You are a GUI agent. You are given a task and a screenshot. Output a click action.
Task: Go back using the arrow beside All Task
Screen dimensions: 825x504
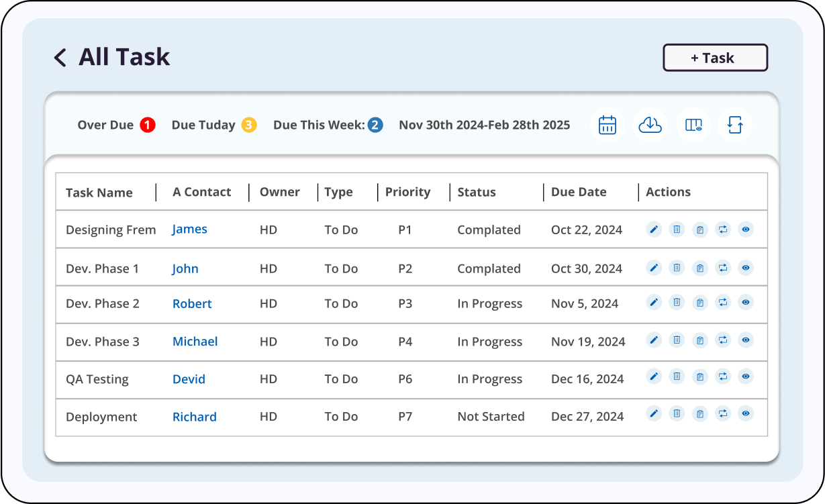click(x=60, y=58)
